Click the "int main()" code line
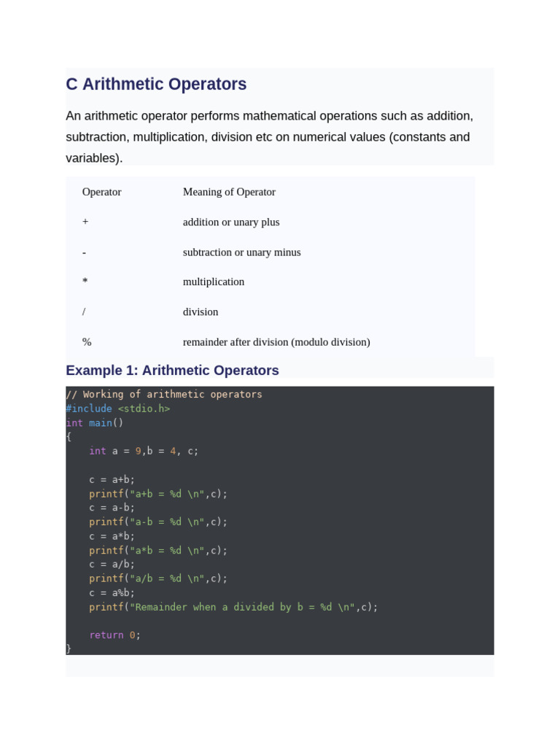This screenshot has height=747, width=560. [x=95, y=423]
